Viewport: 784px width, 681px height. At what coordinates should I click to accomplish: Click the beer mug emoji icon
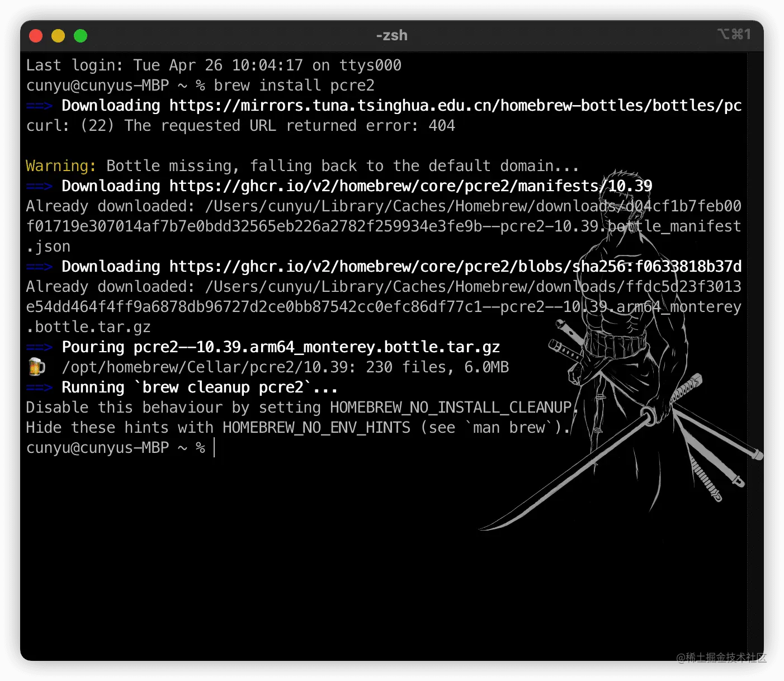pos(36,367)
